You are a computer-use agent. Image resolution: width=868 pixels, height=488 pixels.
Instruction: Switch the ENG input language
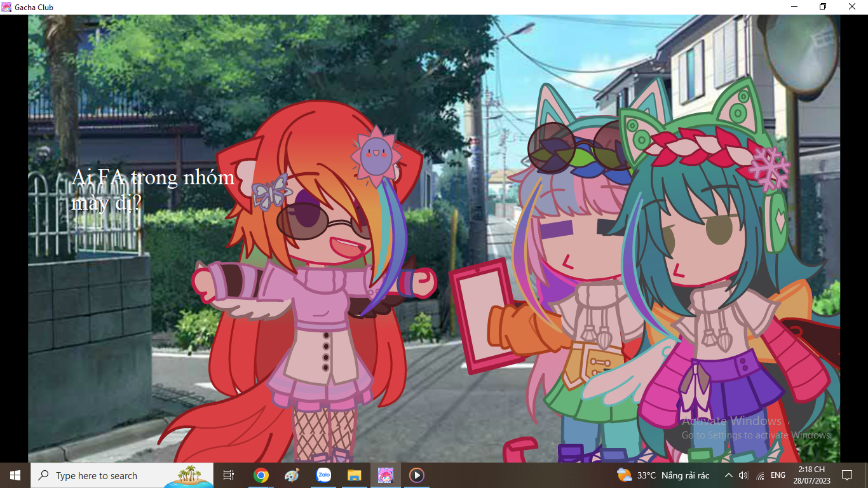[778, 475]
